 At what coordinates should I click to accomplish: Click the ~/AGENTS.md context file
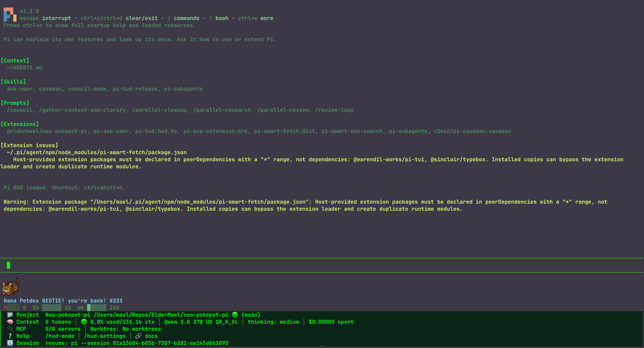[x=25, y=68]
